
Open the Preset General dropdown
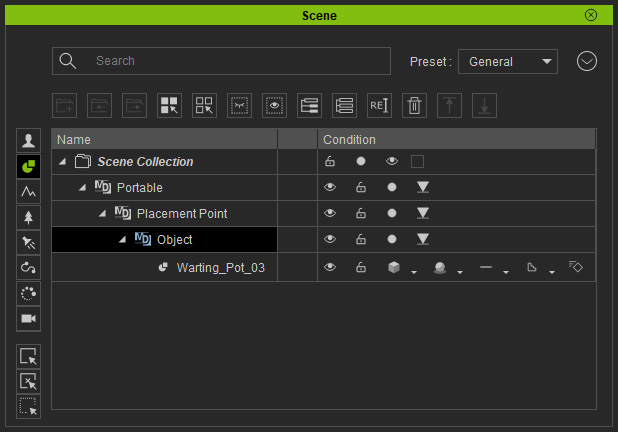[x=508, y=61]
